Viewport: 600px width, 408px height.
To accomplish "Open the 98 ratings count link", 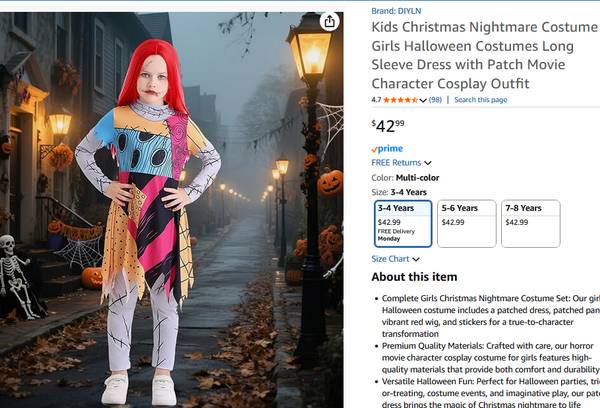I will tap(435, 100).
